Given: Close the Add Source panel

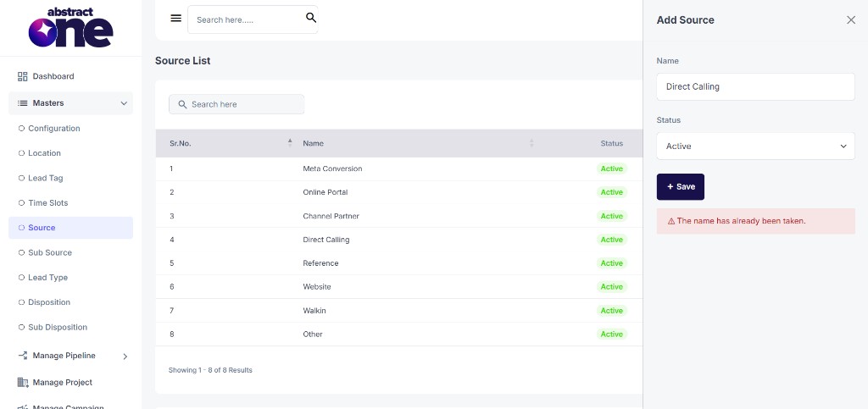Looking at the screenshot, I should pos(851,19).
